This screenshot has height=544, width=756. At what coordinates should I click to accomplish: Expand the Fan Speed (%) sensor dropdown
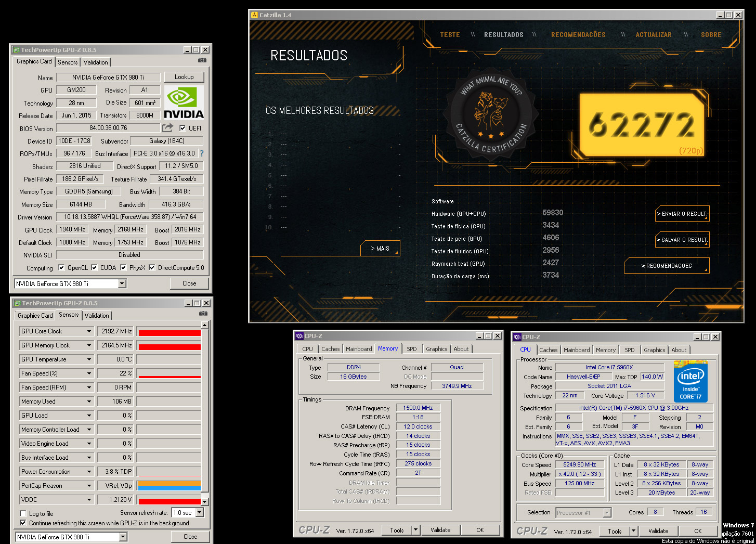(89, 373)
